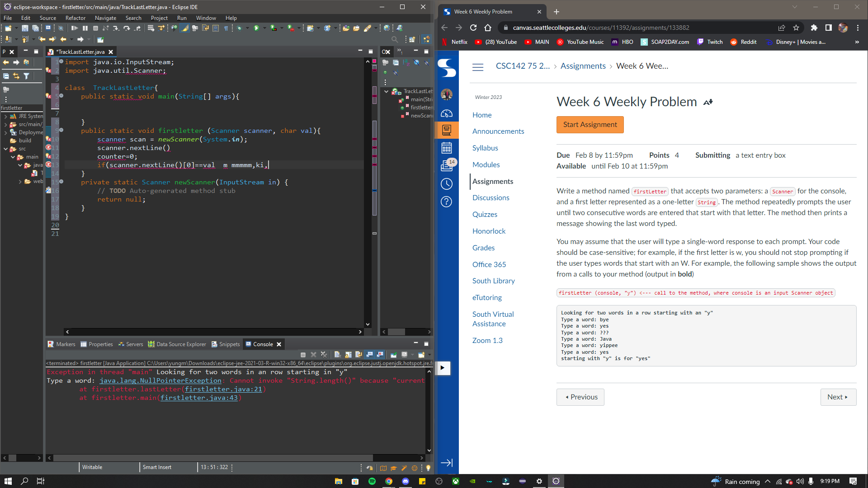This screenshot has width=868, height=488.
Task: Click the Save All toolbar icon
Action: 35,28
